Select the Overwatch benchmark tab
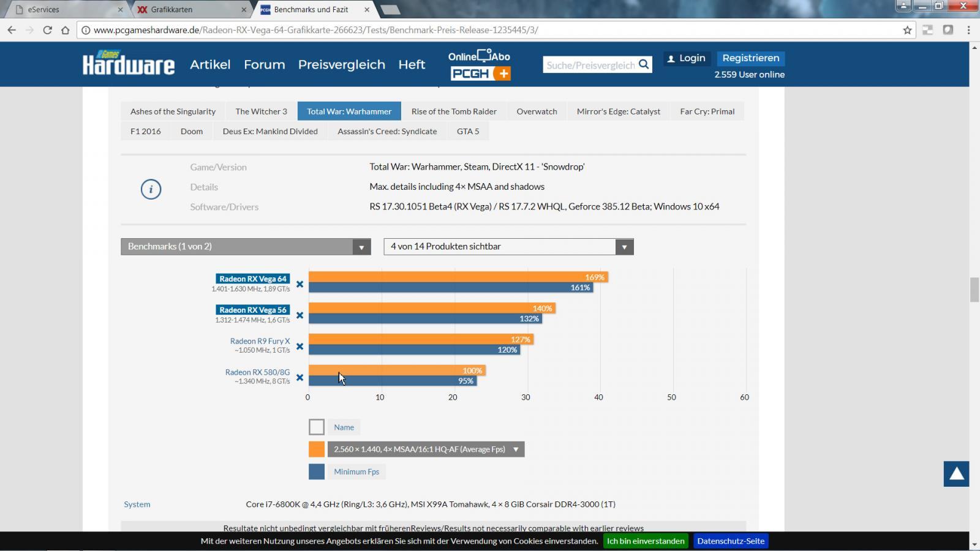 537,111
